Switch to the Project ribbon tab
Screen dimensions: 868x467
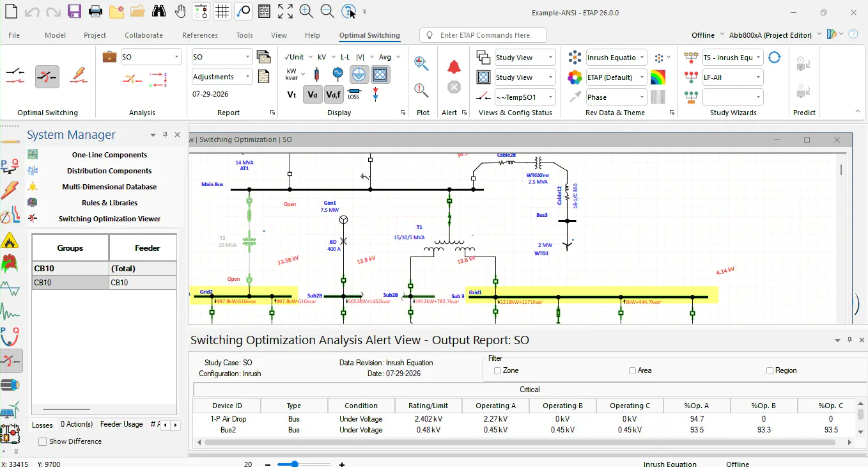point(95,35)
